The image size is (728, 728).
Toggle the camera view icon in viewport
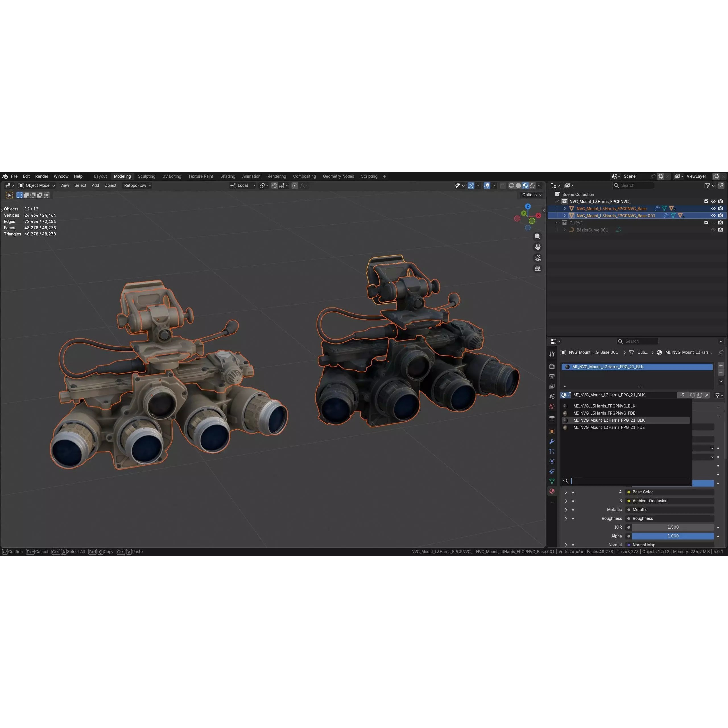click(537, 258)
